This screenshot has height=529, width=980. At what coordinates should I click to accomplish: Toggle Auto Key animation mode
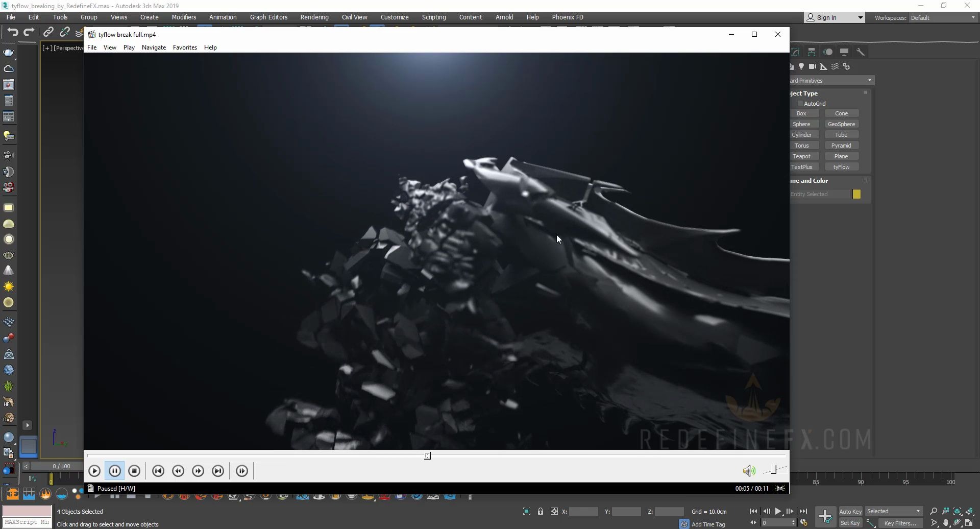(850, 511)
